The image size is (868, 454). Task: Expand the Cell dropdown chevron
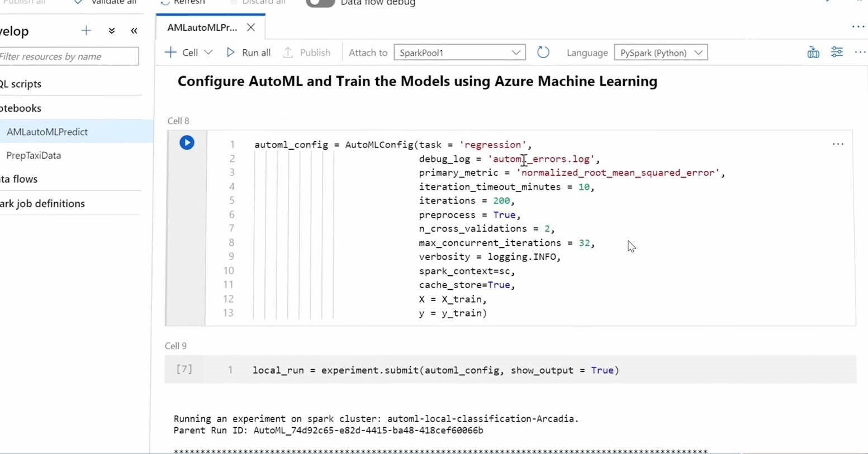208,52
